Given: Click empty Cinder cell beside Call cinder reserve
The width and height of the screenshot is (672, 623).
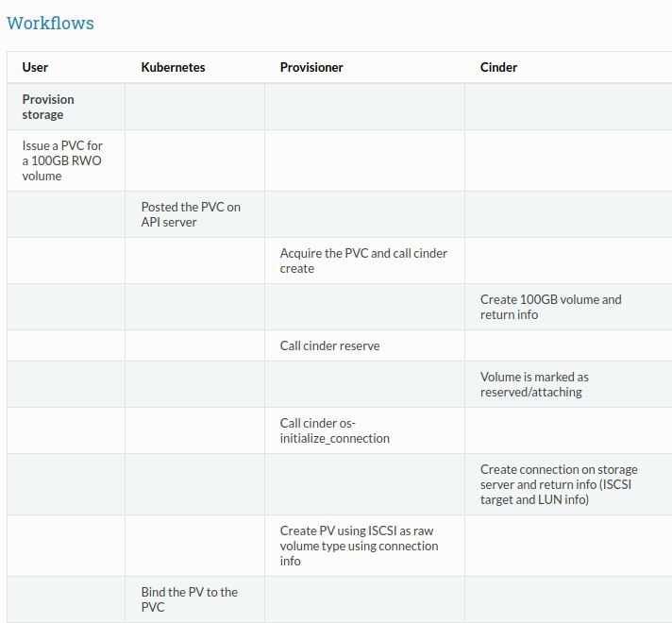Looking at the screenshot, I should coord(568,345).
